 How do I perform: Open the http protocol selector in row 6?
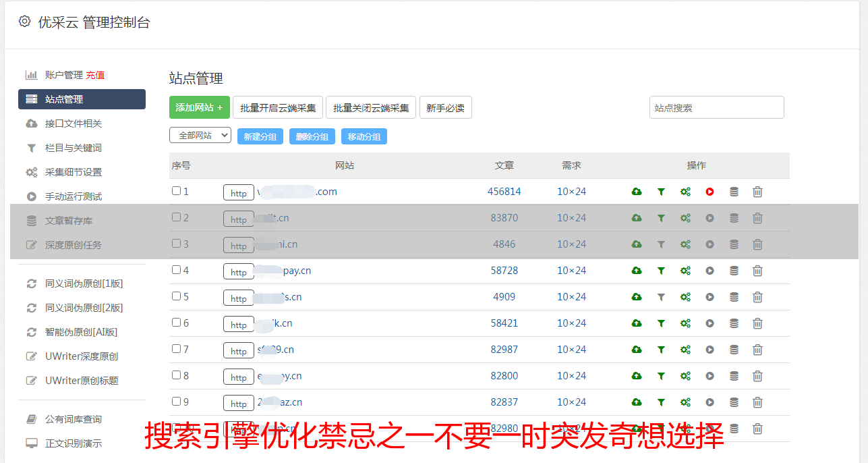click(239, 325)
